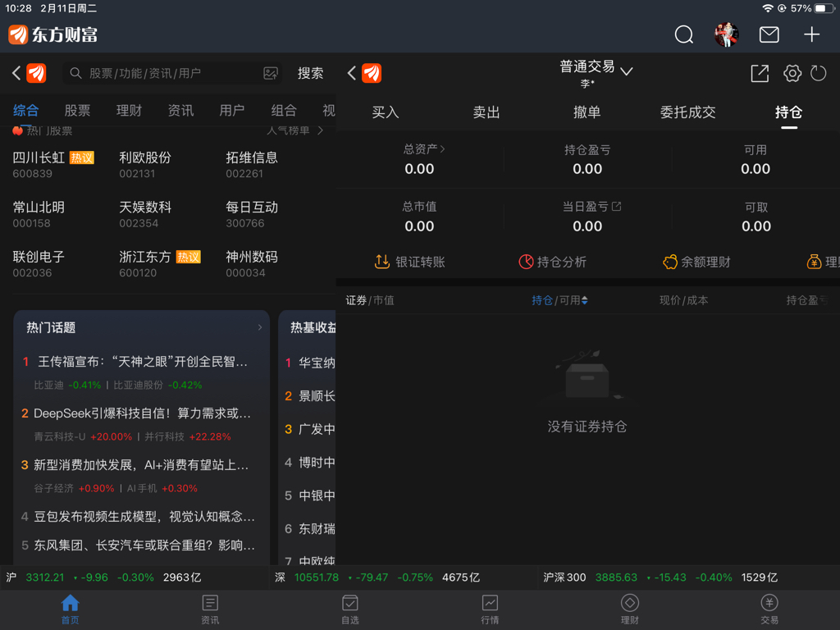Open hot stock 常山北明
Screen dimensions: 840x630
click(39, 214)
